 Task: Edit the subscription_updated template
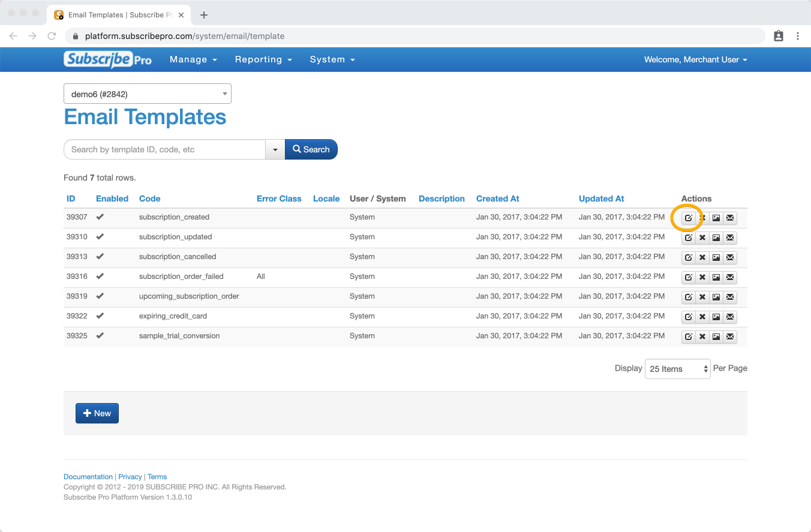tap(689, 238)
